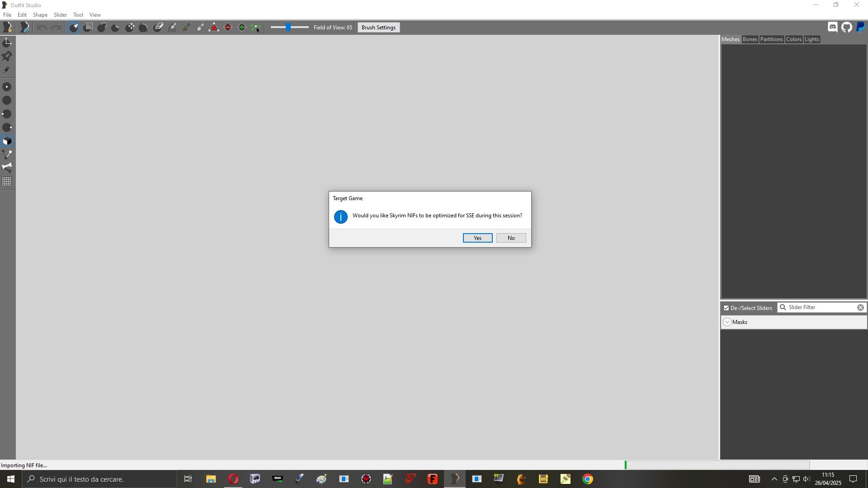868x488 pixels.
Task: Adjust the Field of View slider
Action: [x=289, y=28]
